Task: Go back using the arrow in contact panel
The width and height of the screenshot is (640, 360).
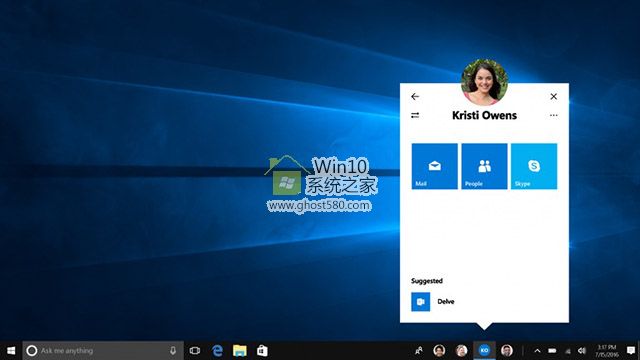Action: click(415, 96)
